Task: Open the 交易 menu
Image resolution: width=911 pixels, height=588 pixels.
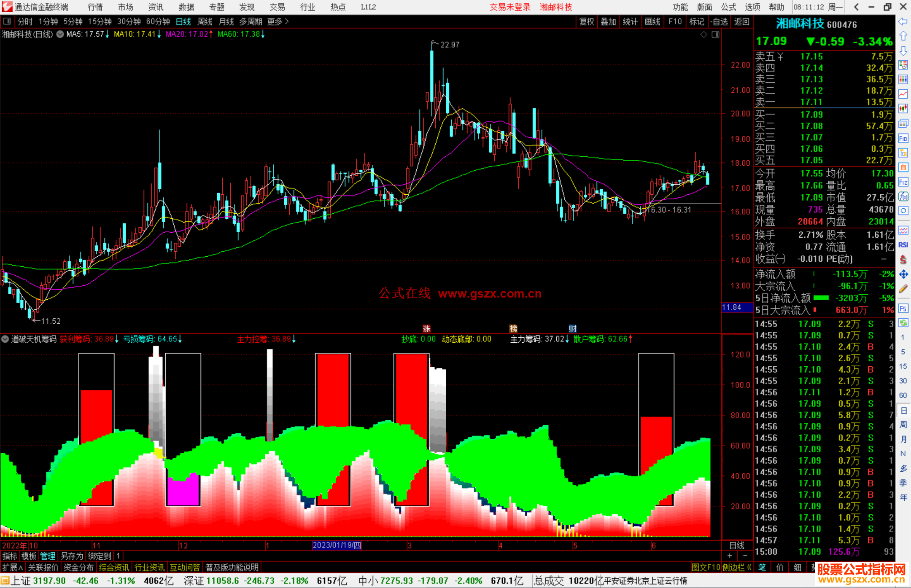Action: tap(277, 7)
